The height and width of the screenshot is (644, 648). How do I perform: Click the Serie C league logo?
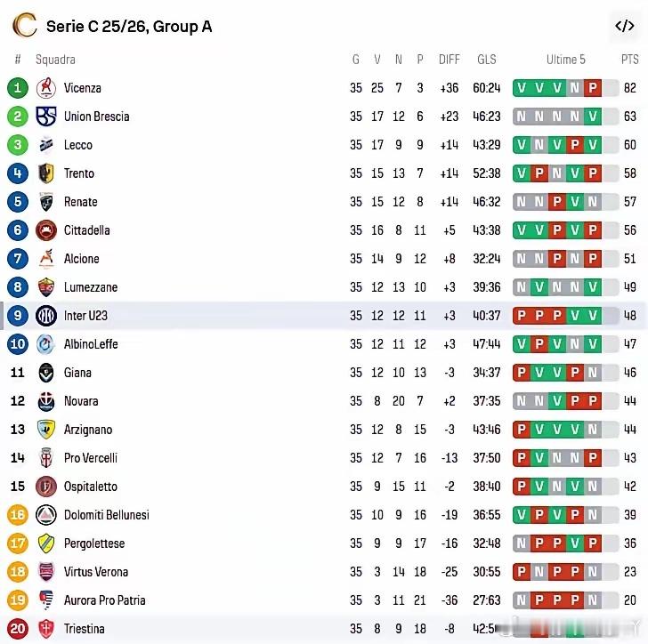point(25,26)
